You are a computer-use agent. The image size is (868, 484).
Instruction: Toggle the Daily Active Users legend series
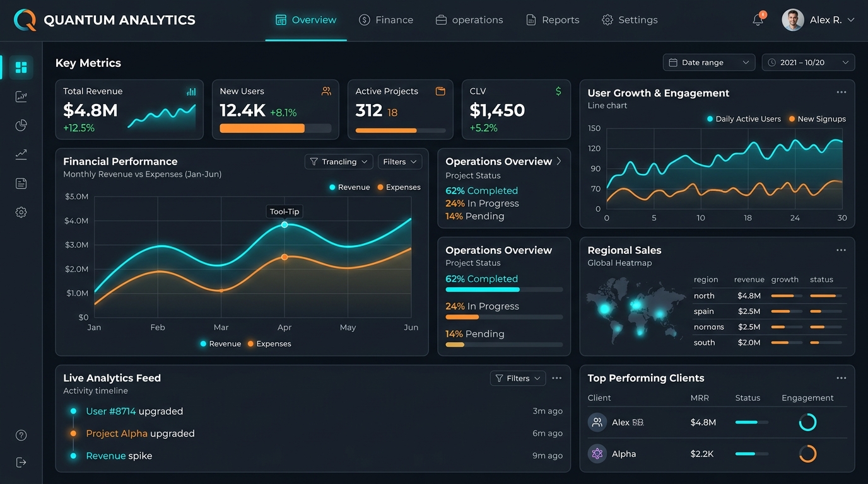click(744, 118)
